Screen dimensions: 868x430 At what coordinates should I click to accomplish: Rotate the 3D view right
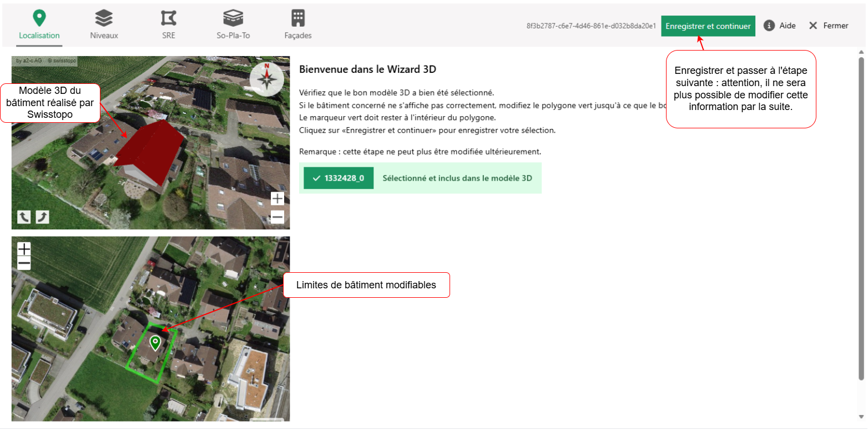43,217
